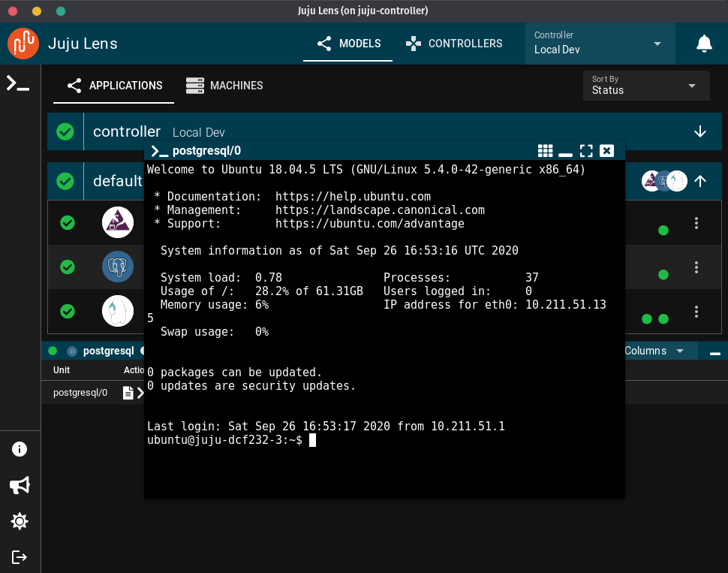
Task: Click the polar bear icon in default model header
Action: (x=677, y=181)
